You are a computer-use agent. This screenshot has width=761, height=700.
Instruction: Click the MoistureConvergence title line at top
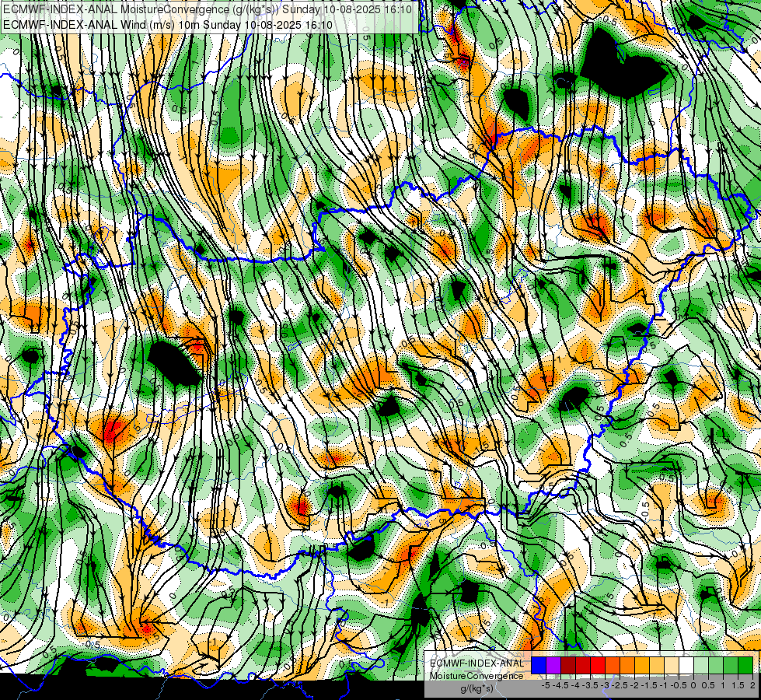[x=208, y=9]
